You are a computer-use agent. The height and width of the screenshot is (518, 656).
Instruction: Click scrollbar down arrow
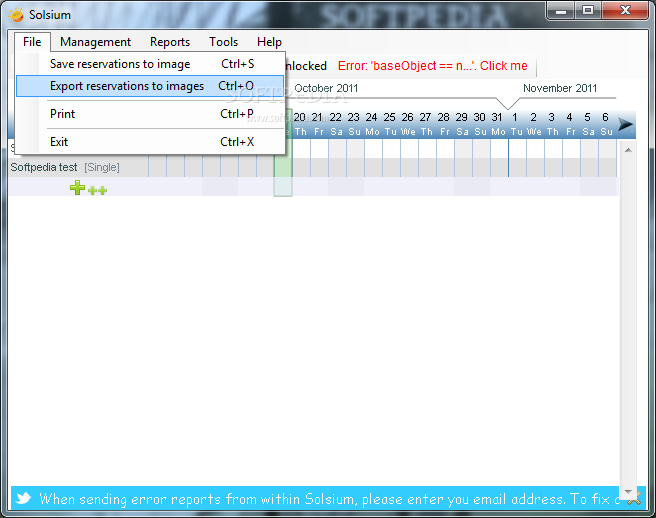point(628,491)
